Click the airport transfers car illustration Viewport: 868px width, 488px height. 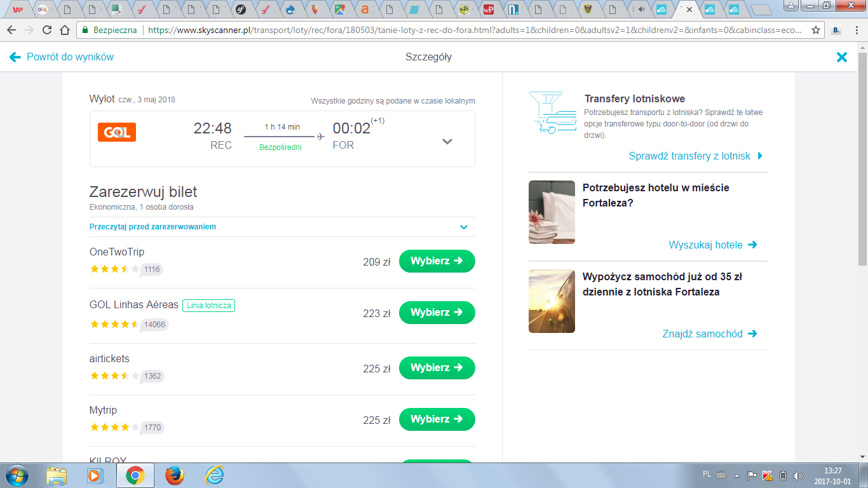coord(552,112)
